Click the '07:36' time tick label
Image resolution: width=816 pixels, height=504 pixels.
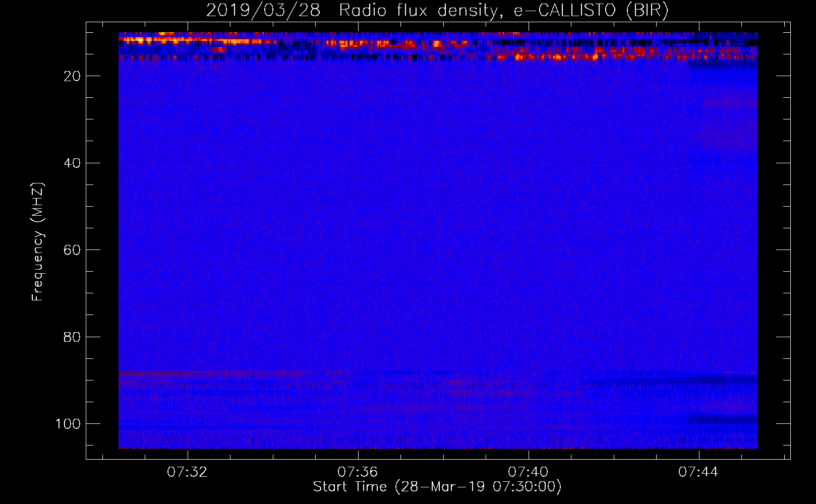[x=358, y=472]
